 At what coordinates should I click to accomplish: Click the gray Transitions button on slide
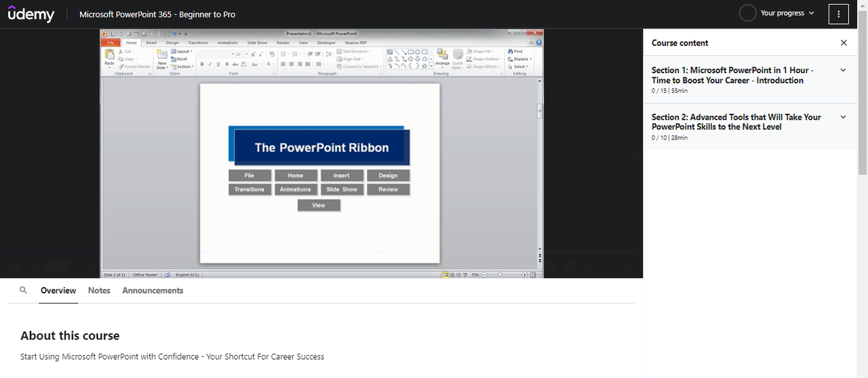coord(250,189)
